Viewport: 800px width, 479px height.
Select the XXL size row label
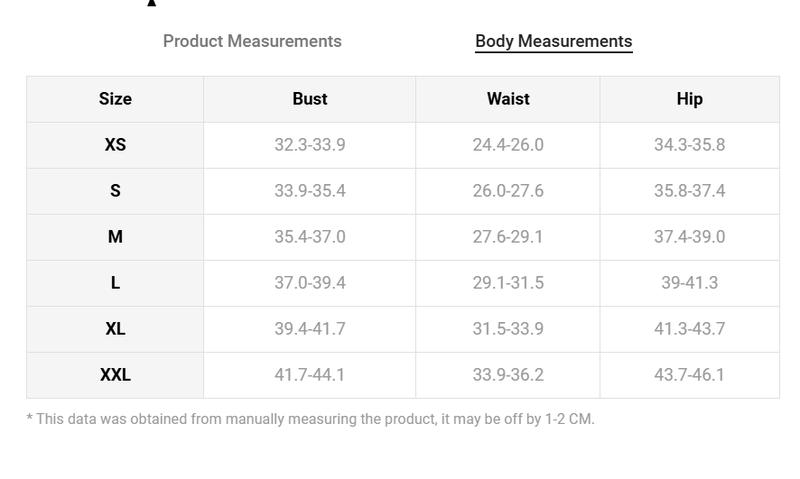(115, 374)
